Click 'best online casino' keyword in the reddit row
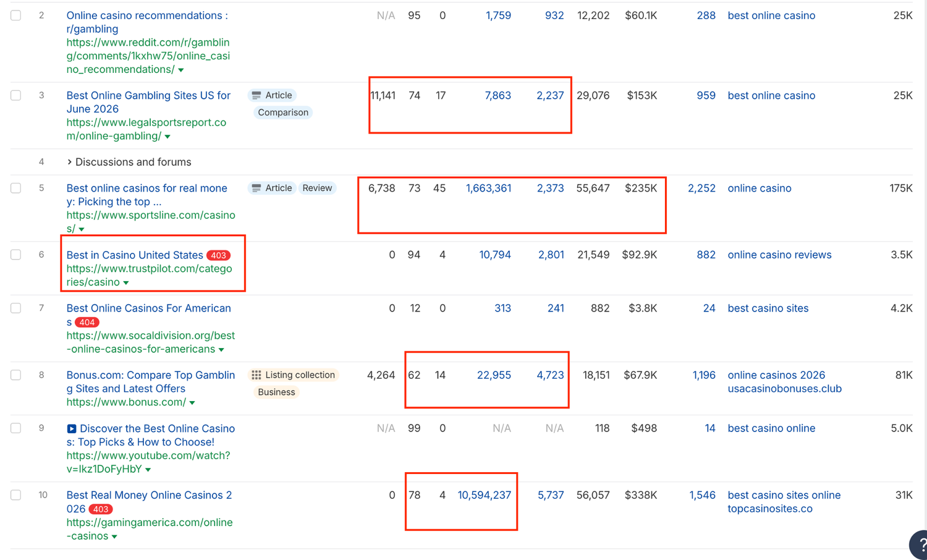Image resolution: width=927 pixels, height=560 pixels. coord(771,15)
